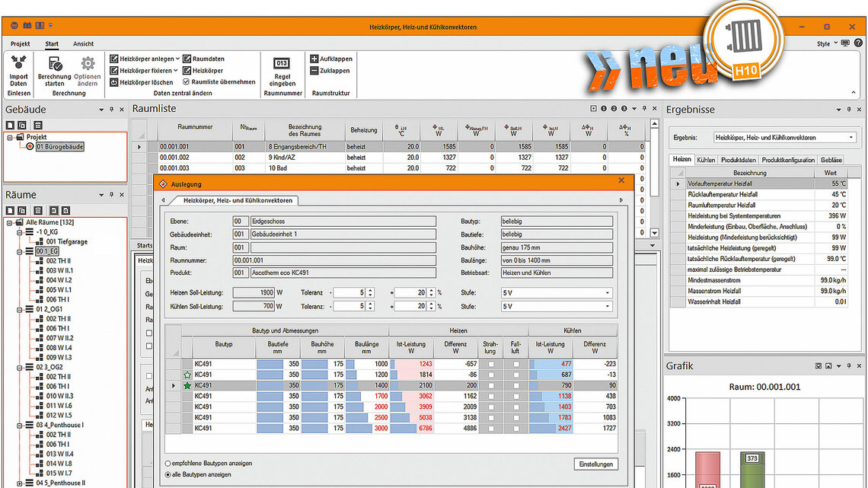Click Bautiefe column header
Image resolution: width=868 pixels, height=488 pixels.
point(277,347)
